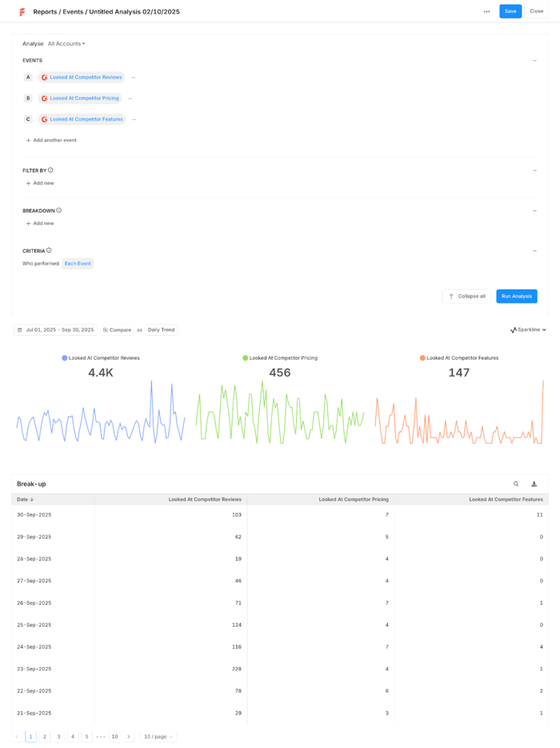Open the three-dot more options menu
Image resolution: width=560 pixels, height=748 pixels.
(x=486, y=11)
